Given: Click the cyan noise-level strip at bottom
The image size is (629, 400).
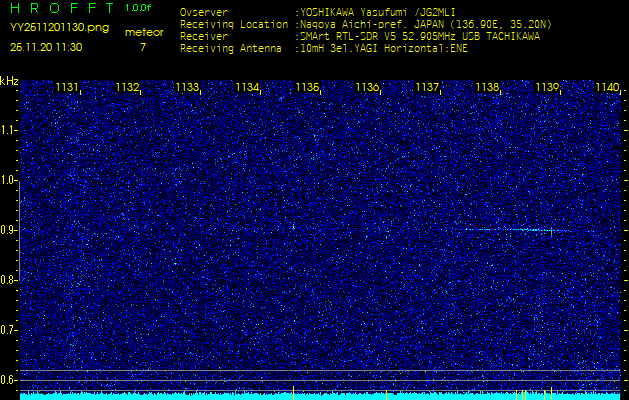Looking at the screenshot, I should pos(320,396).
